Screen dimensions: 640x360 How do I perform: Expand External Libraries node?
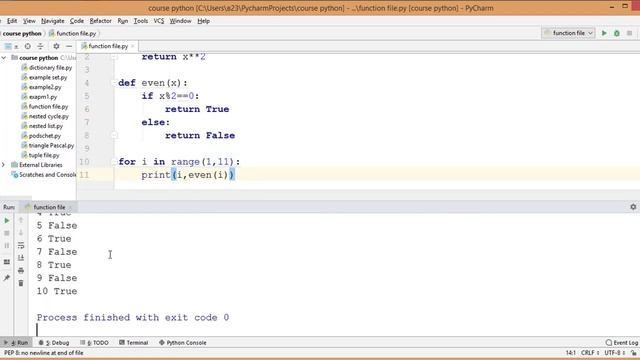pyautogui.click(x=4, y=165)
